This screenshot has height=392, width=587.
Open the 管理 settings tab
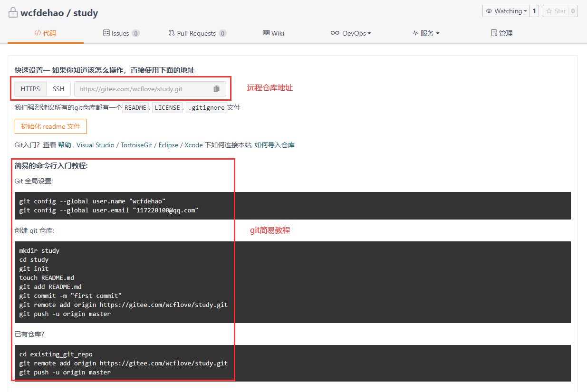pyautogui.click(x=501, y=33)
